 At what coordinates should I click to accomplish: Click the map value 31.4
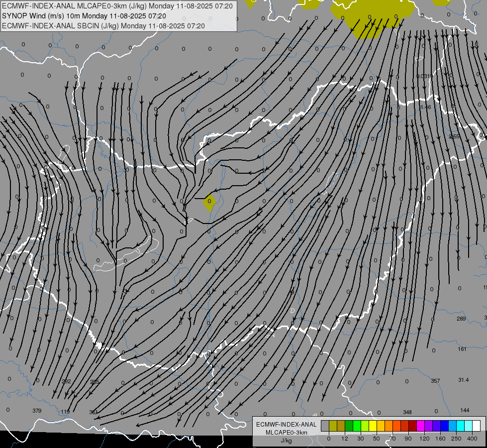[464, 380]
